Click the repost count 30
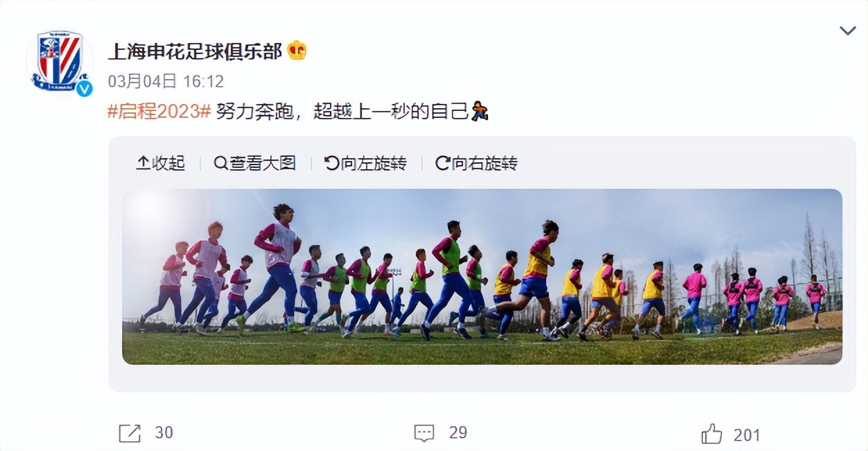The image size is (868, 451). (x=164, y=433)
